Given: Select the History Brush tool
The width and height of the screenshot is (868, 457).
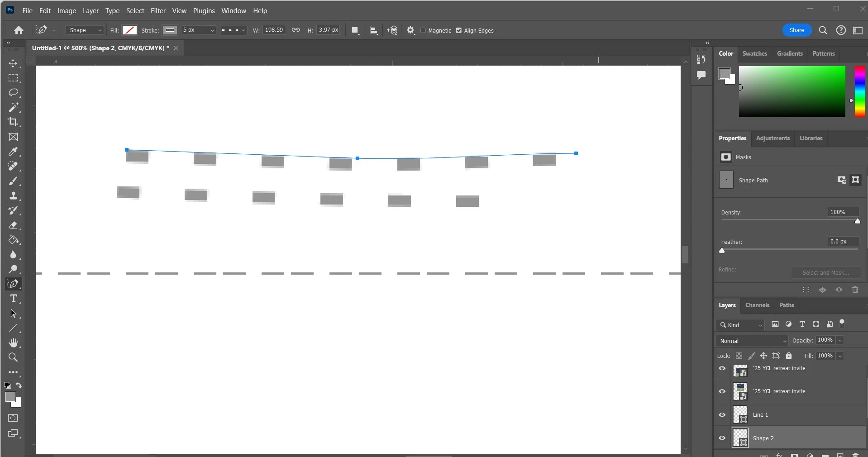Looking at the screenshot, I should (x=13, y=210).
